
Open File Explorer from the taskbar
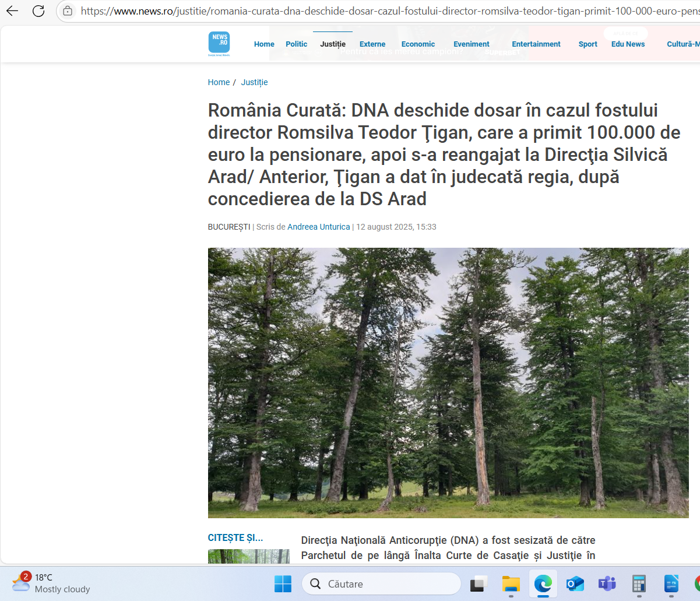click(511, 584)
